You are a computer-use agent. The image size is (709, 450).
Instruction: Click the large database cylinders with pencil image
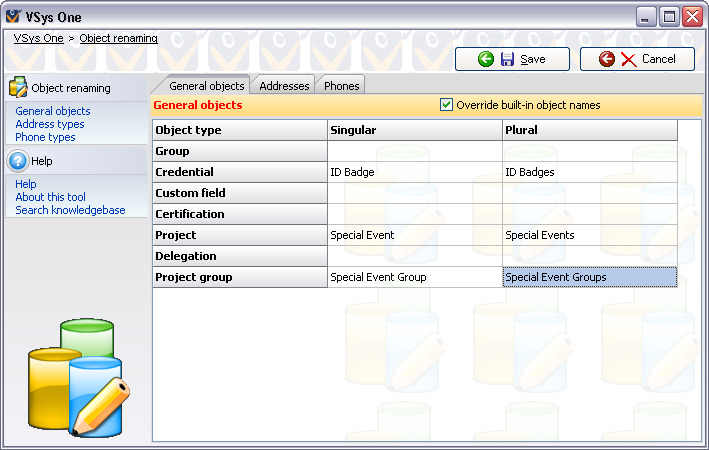[x=79, y=378]
